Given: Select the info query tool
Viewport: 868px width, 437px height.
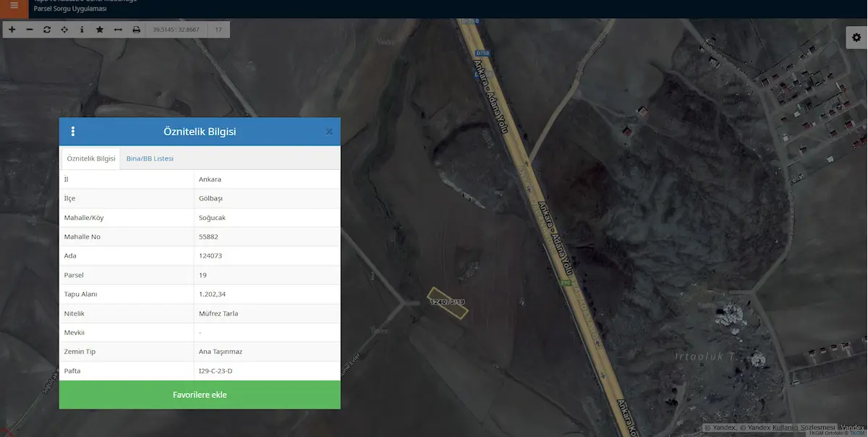Looking at the screenshot, I should pyautogui.click(x=82, y=30).
